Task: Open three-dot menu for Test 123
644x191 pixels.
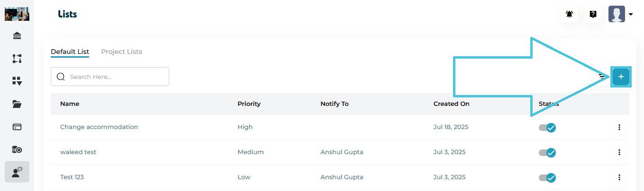Action: coord(619,177)
